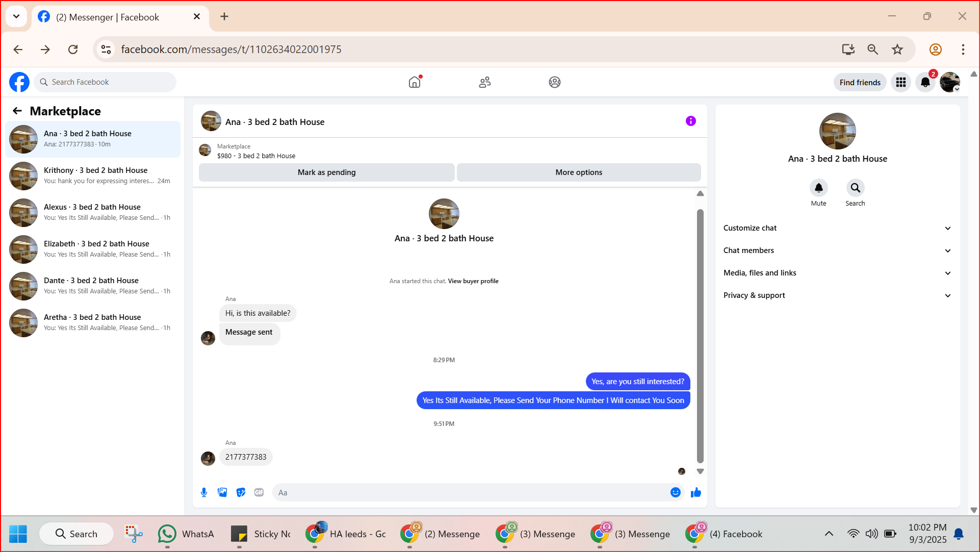The width and height of the screenshot is (980, 552).
Task: Open Ana 3 bed 2 bath House conversation
Action: 93,139
